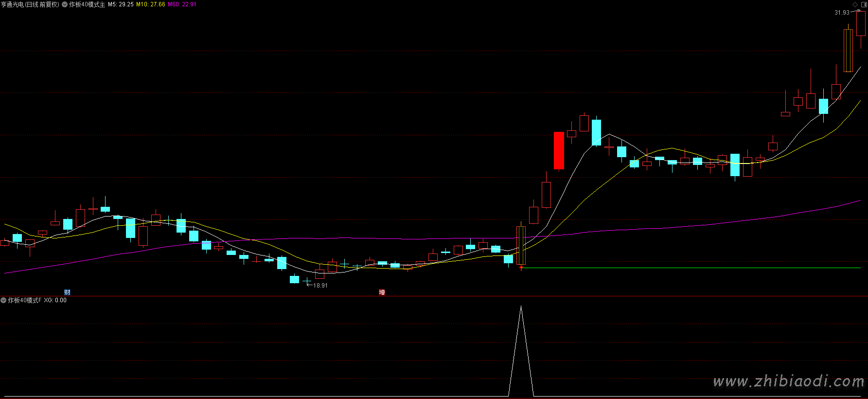The height and width of the screenshot is (399, 868).
Task: Select the yellow M10: 27.66 label
Action: pyautogui.click(x=150, y=4)
